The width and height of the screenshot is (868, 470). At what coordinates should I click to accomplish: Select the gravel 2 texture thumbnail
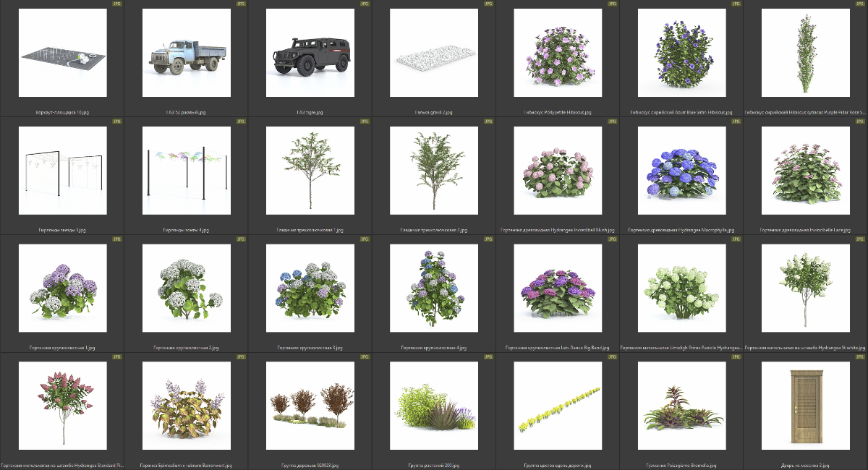(433, 54)
